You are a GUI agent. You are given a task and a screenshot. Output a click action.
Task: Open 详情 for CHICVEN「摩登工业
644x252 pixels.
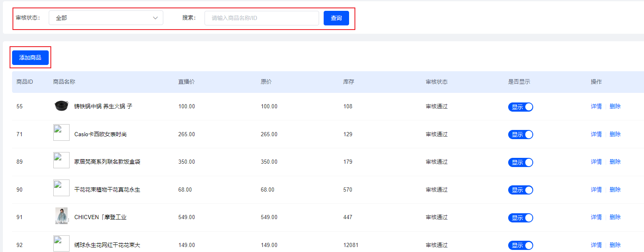596,217
